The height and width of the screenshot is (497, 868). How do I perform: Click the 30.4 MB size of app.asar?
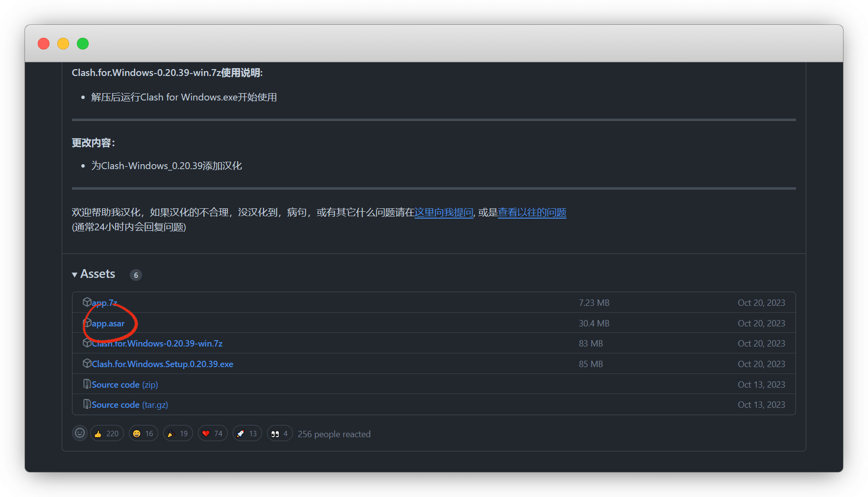594,323
